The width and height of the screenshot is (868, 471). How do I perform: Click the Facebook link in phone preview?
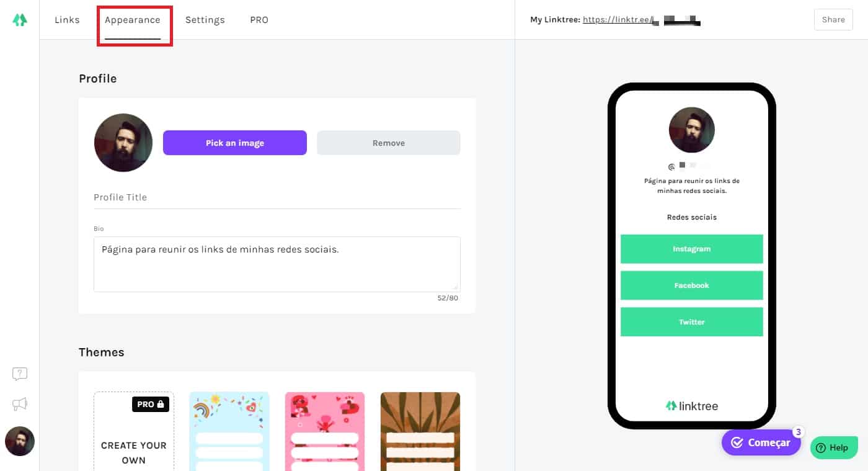coord(692,285)
